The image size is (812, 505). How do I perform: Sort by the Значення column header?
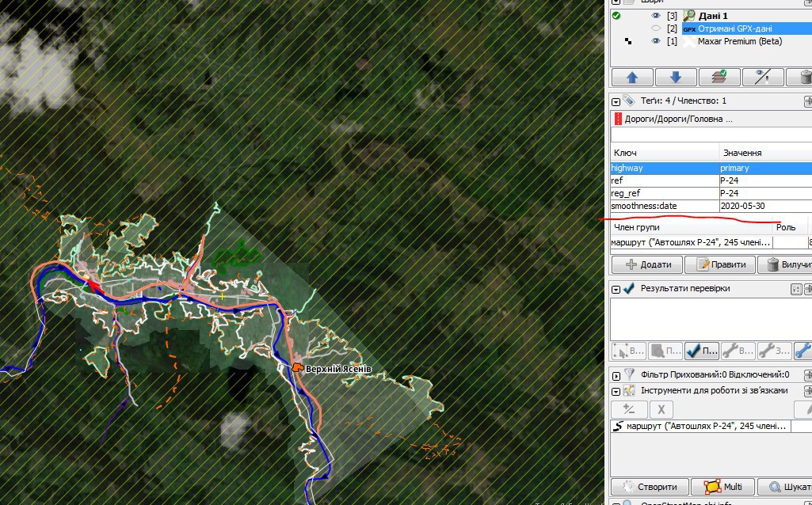pos(765,153)
